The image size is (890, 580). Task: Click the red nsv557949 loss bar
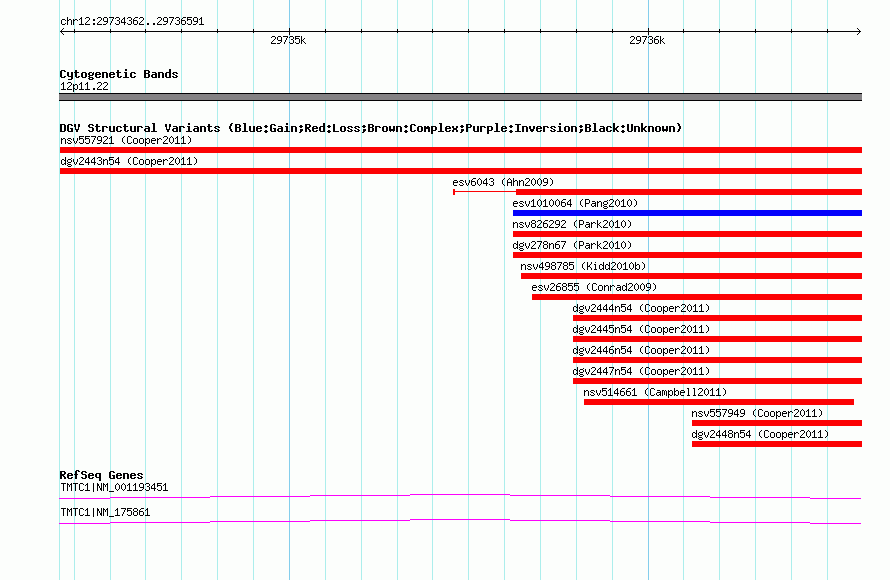pyautogui.click(x=776, y=423)
